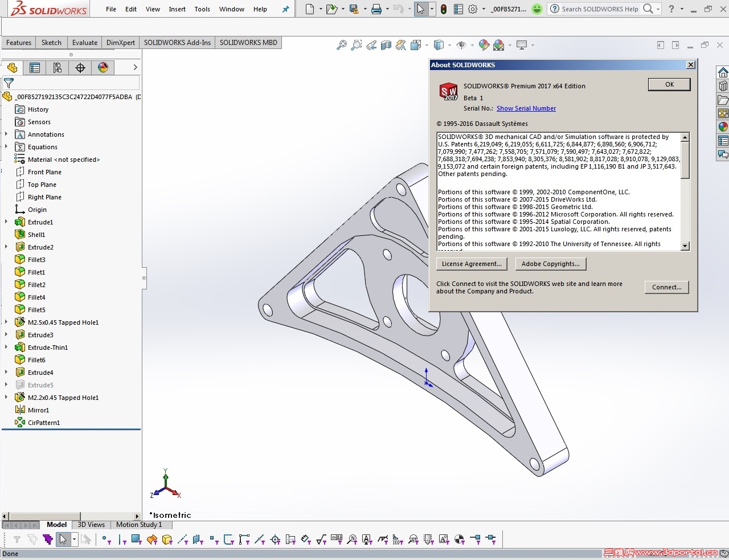729x560 pixels.
Task: Expand the M2.2x0.45 Tapped Hole1 feature
Action: click(6, 398)
